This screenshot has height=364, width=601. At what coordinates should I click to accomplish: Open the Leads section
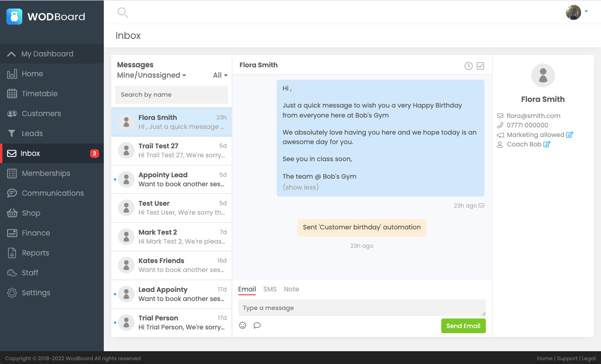pyautogui.click(x=33, y=133)
